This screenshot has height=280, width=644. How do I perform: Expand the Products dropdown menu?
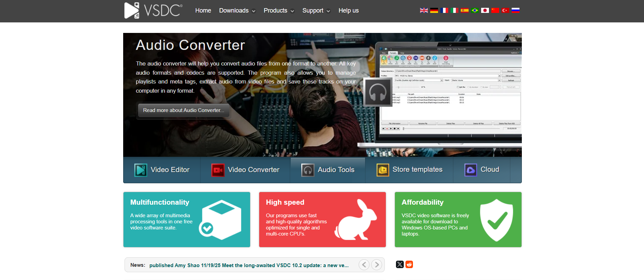pos(279,11)
